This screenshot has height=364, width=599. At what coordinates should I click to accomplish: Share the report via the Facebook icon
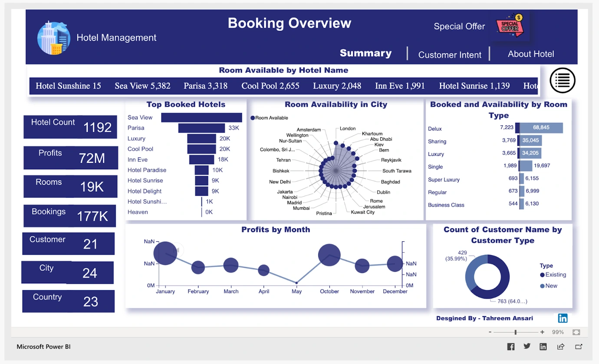(x=510, y=346)
